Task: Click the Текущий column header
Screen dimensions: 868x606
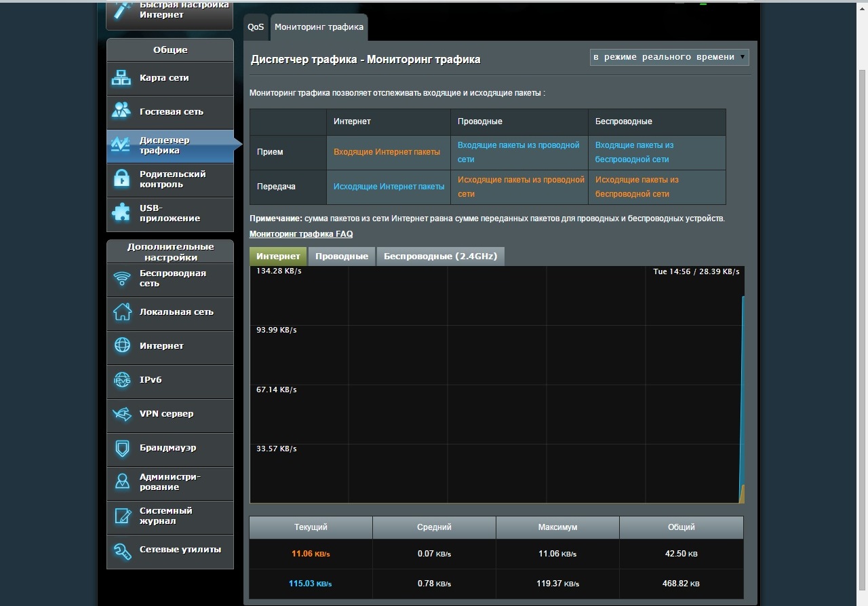Action: coord(311,527)
